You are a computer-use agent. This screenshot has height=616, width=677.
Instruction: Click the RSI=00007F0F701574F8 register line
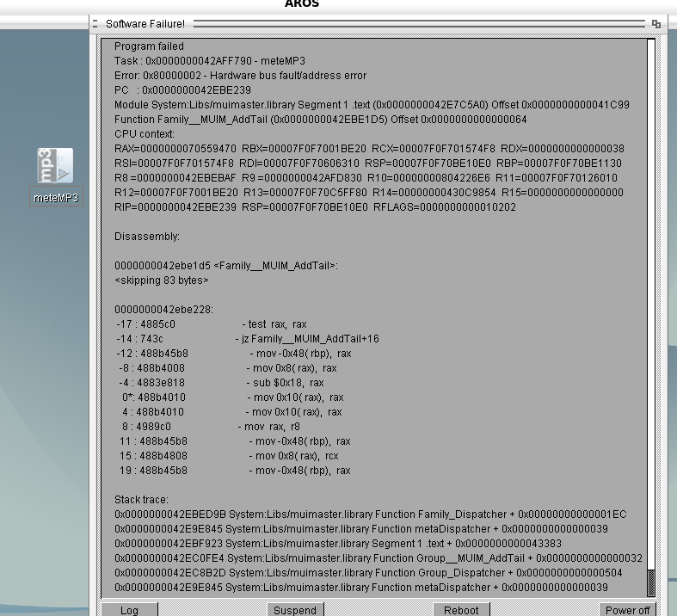(x=368, y=163)
